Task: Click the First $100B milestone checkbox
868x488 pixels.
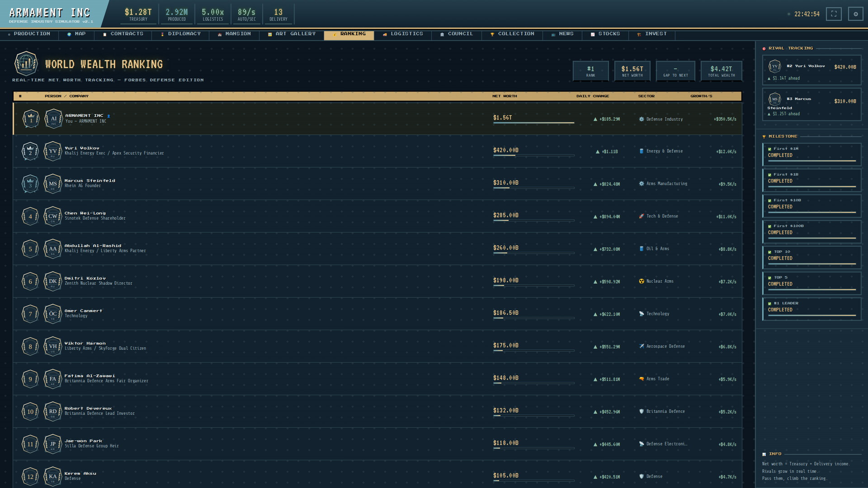Action: pyautogui.click(x=769, y=226)
